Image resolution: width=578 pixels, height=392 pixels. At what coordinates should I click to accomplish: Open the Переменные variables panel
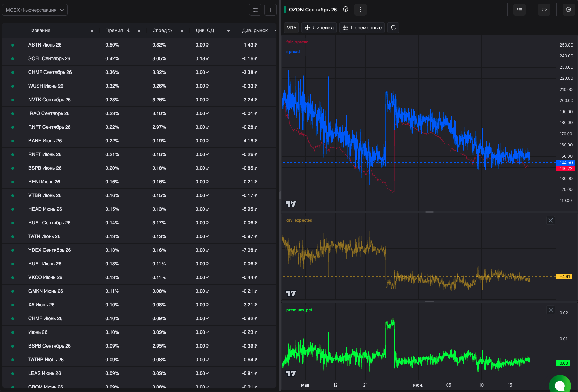362,28
